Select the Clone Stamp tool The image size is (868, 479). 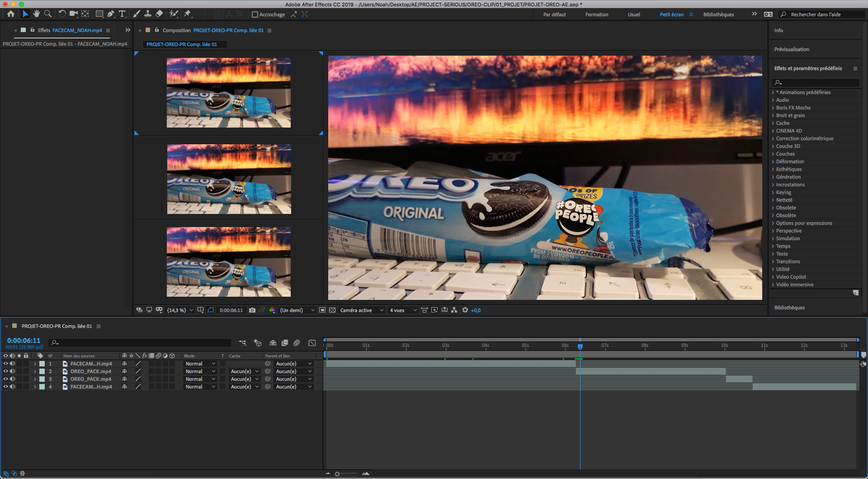[x=148, y=14]
